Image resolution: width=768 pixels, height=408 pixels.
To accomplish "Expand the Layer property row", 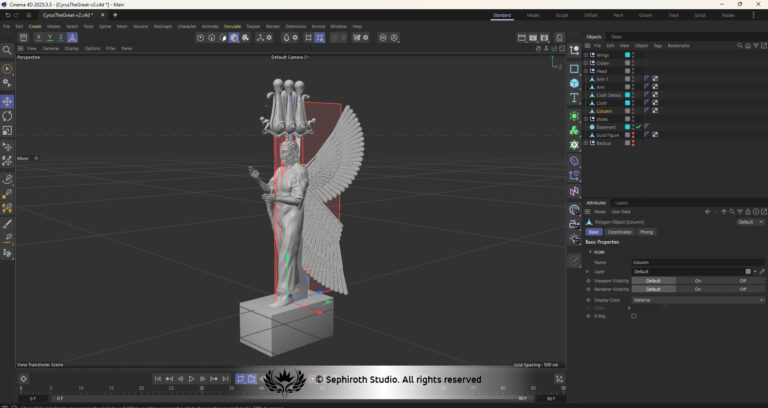I will pyautogui.click(x=587, y=271).
